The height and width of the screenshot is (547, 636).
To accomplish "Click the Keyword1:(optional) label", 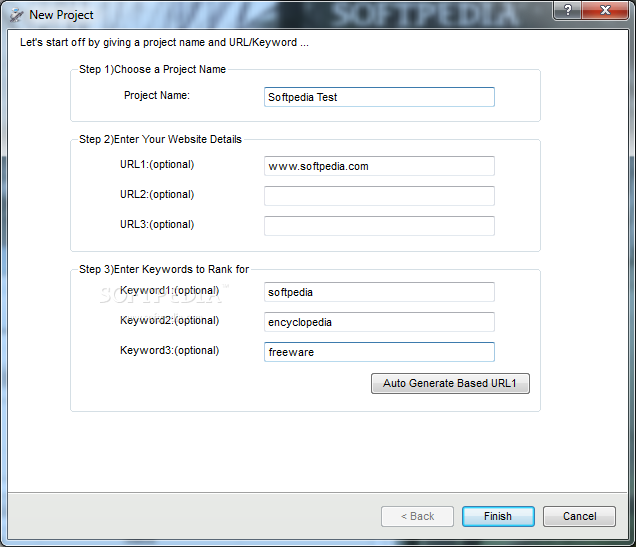I will pos(170,291).
